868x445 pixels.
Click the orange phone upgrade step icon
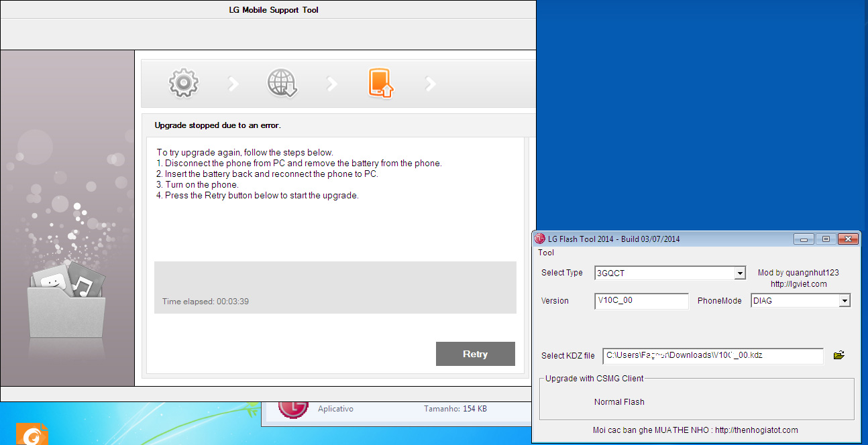click(380, 83)
